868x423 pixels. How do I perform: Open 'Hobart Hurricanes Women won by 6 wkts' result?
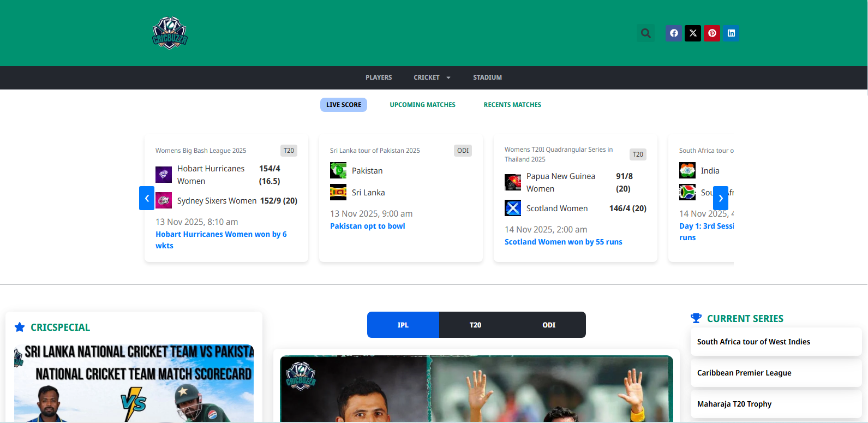[x=221, y=240]
